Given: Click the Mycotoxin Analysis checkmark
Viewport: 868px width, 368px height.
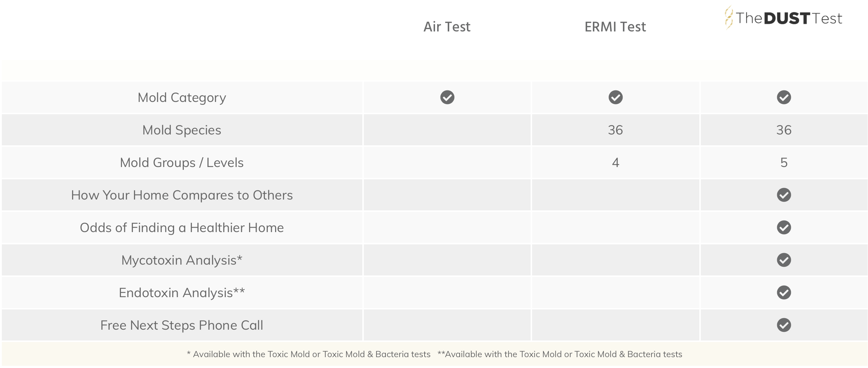Looking at the screenshot, I should click(x=784, y=260).
